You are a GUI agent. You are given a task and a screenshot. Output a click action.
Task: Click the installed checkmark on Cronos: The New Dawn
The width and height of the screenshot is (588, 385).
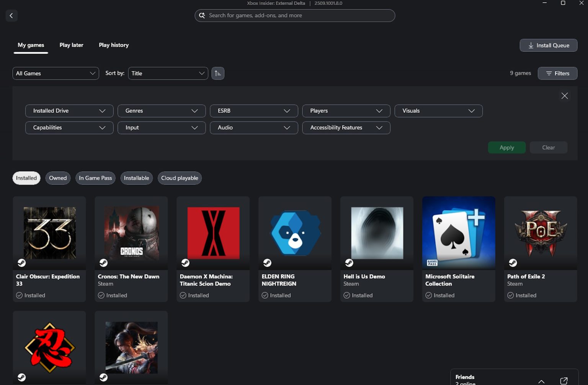[x=101, y=295]
